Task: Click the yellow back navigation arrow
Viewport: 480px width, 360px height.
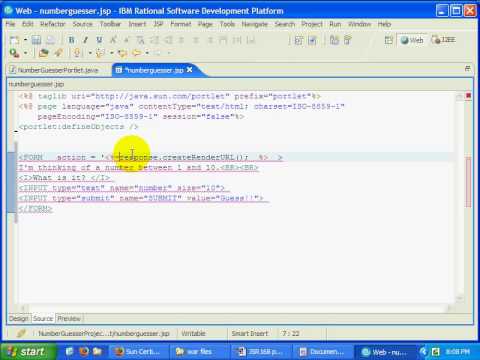Action: [x=136, y=53]
